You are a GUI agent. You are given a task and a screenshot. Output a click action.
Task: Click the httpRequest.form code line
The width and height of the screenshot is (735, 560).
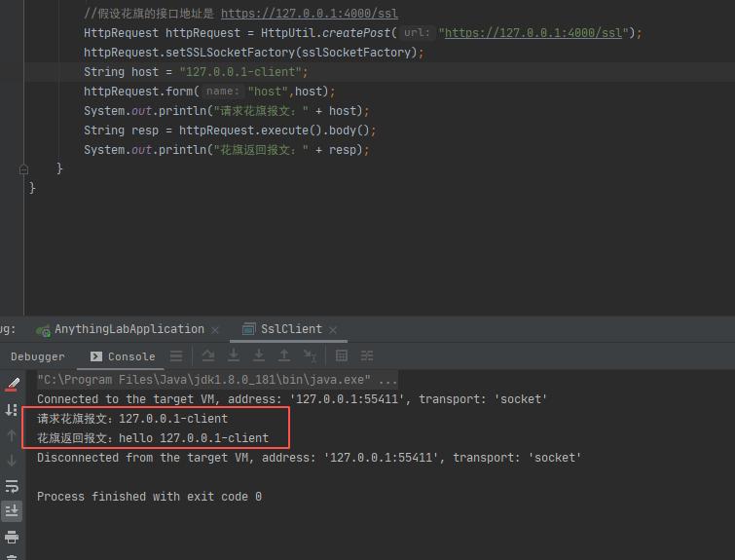209,91
